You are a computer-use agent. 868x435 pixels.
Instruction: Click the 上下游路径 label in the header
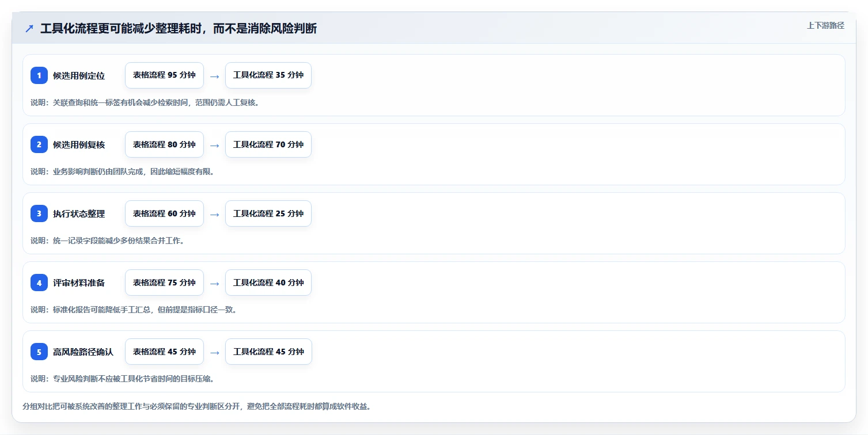(825, 25)
